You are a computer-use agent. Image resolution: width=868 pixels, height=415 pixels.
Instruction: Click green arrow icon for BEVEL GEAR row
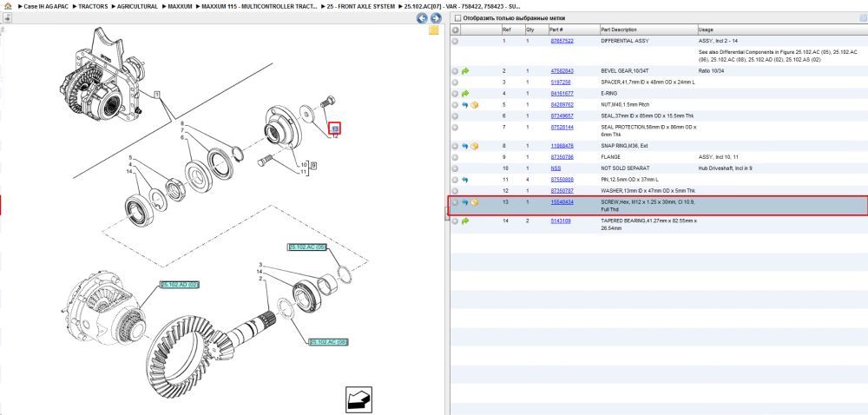[465, 71]
